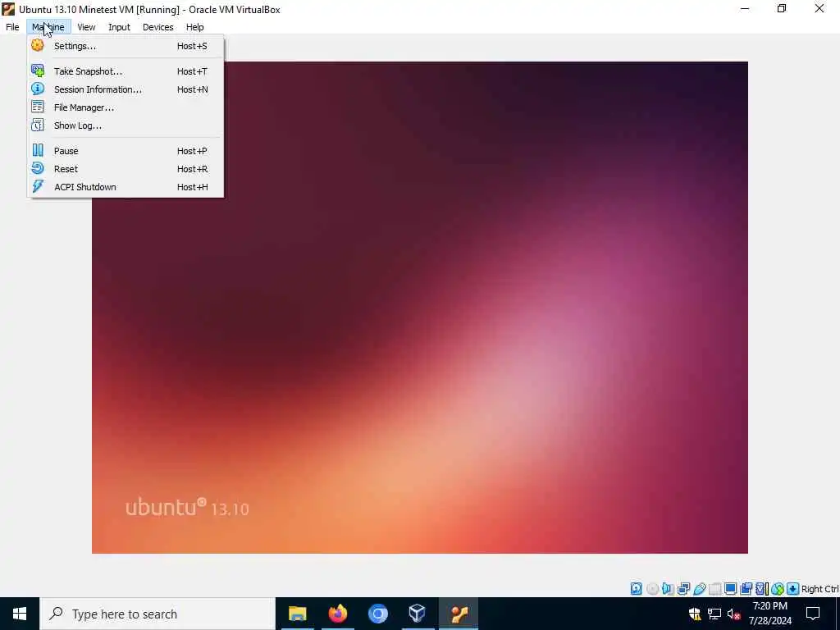Screen dimensions: 840x630
Task: Click the network adapters status icon
Action: point(683,589)
